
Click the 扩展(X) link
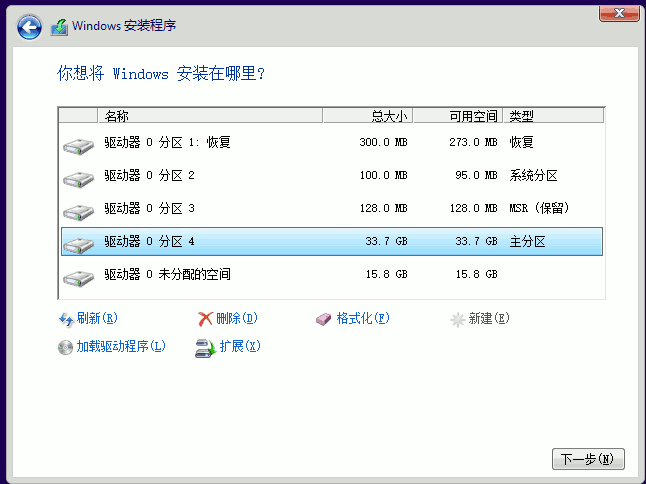tap(240, 346)
